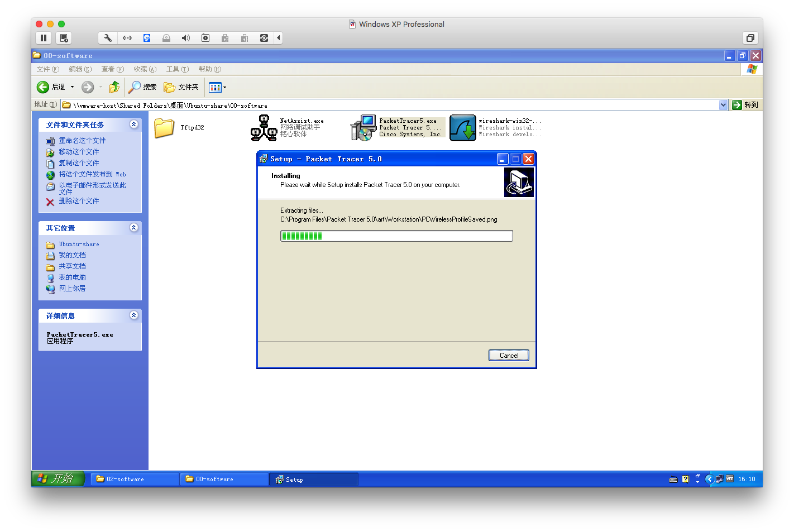Collapse the 其它位置 panel
Screen dimensions: 794x532
point(133,227)
